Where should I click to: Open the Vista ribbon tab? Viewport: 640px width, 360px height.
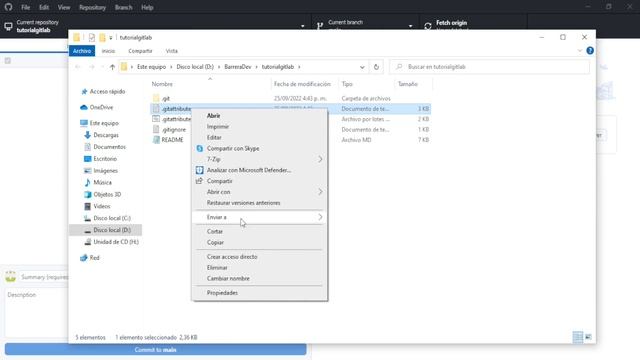click(x=171, y=51)
